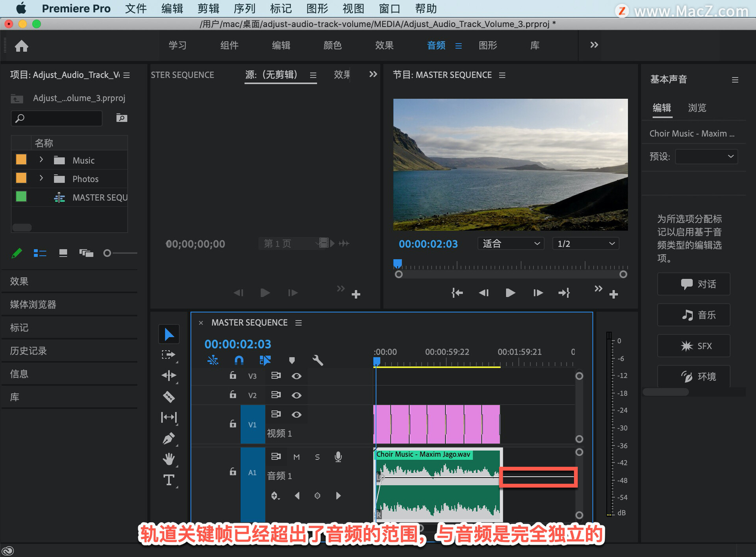The width and height of the screenshot is (756, 557).
Task: Open find-in-project folder search icon
Action: [x=122, y=118]
